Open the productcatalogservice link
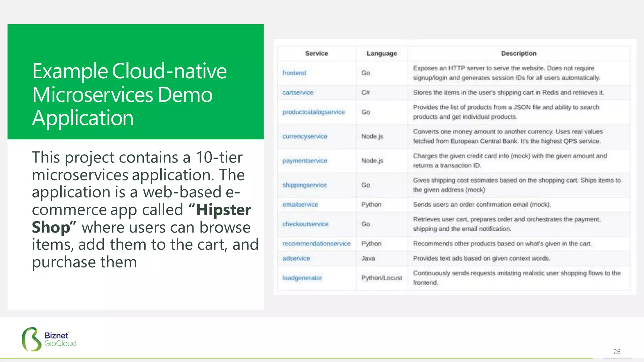 (314, 112)
